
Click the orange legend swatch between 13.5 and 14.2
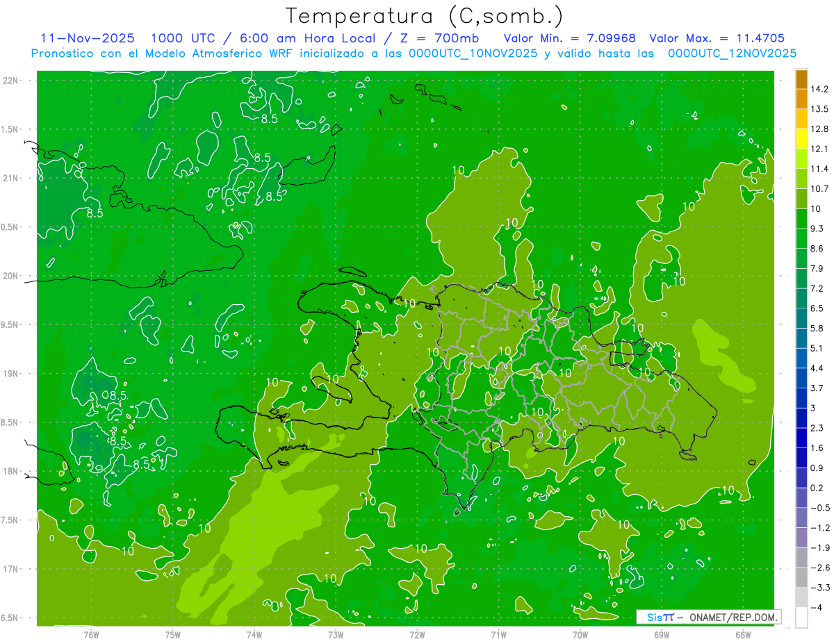coord(801,99)
